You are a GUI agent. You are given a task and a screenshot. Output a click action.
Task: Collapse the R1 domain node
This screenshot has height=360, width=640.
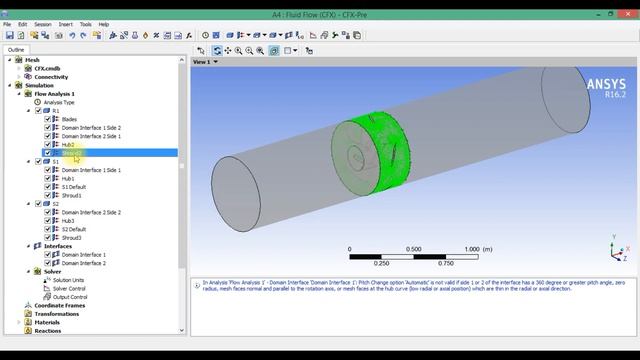tap(29, 111)
